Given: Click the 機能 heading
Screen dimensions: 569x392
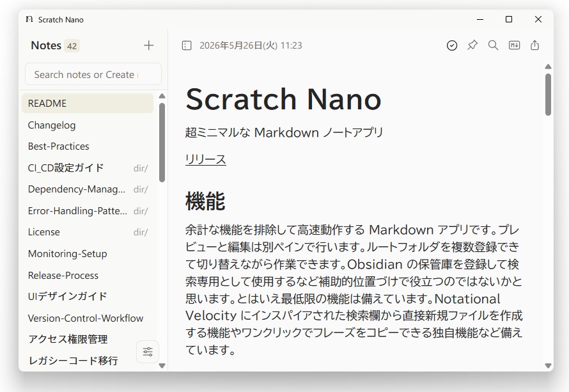Looking at the screenshot, I should (205, 201).
